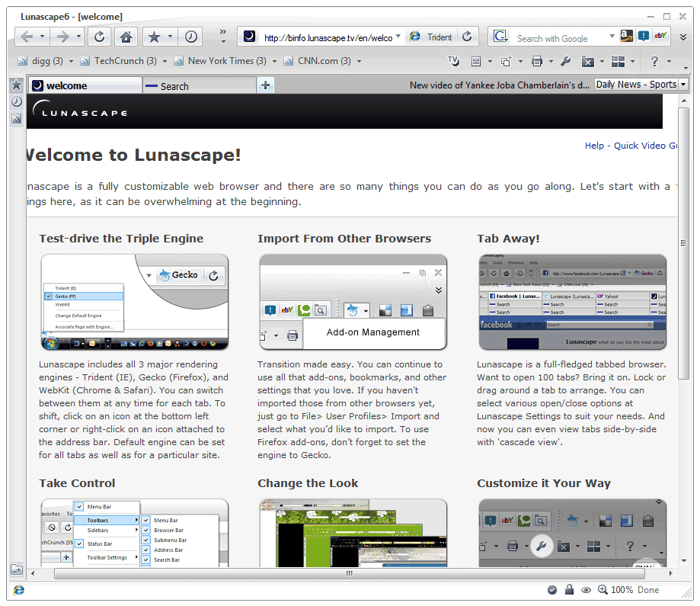This screenshot has height=606, width=700.
Task: Click the close tabs icon with the X
Action: pyautogui.click(x=588, y=62)
